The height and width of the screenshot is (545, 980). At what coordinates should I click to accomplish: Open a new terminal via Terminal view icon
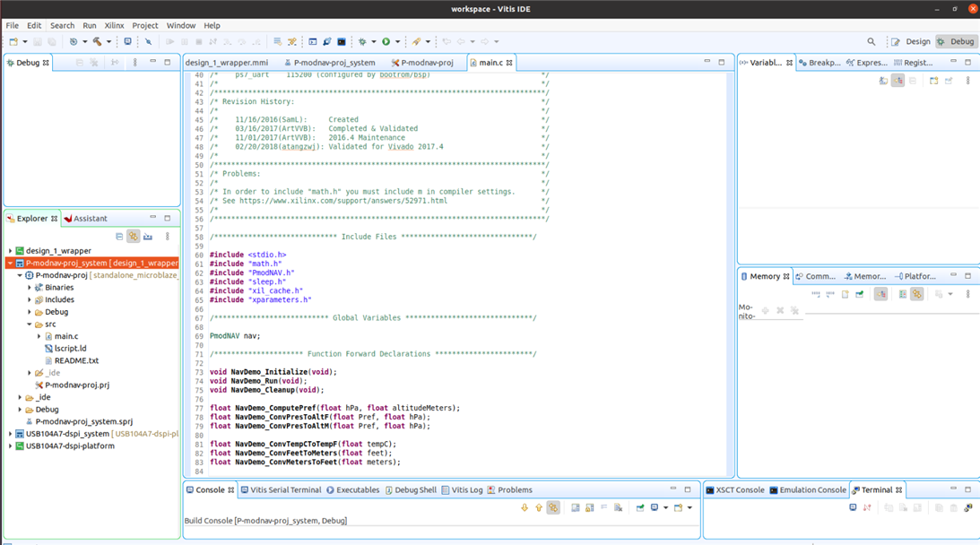point(853,508)
